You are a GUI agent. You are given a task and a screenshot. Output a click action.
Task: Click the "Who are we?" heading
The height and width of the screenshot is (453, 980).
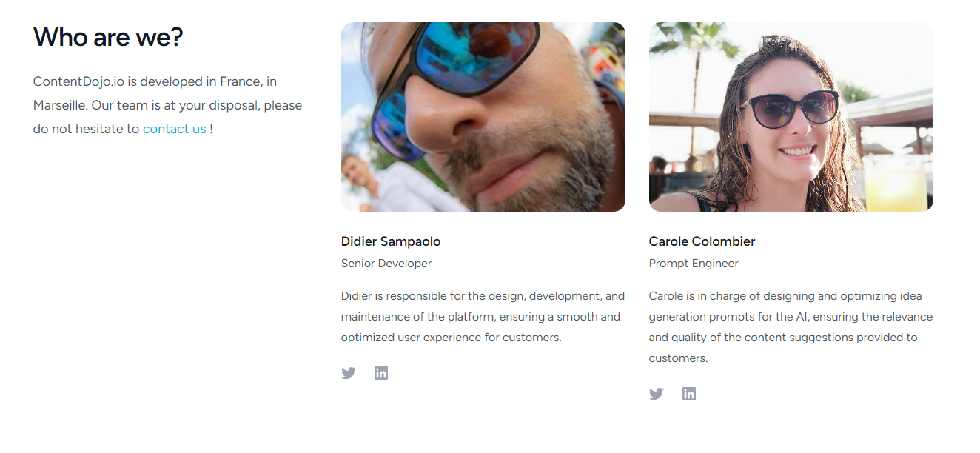coord(108,37)
